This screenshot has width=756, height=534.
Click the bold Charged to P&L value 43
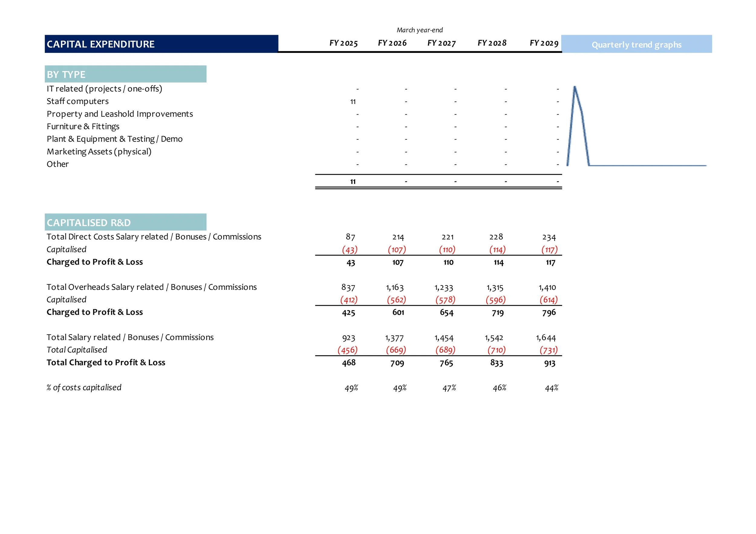click(351, 263)
